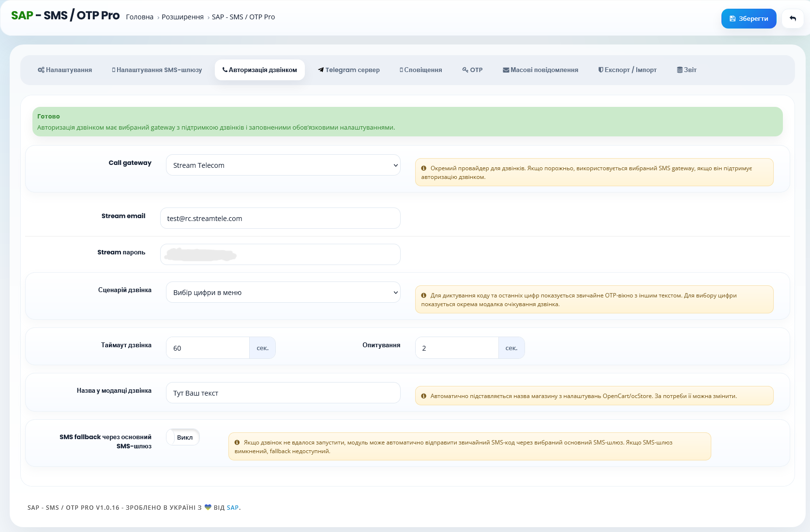Click the Таймаут дзвінка field

point(208,348)
